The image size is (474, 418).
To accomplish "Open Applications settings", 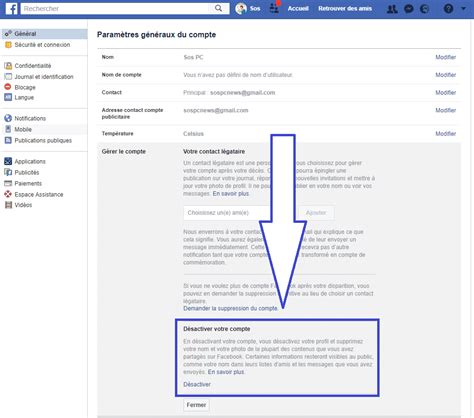I will [30, 161].
